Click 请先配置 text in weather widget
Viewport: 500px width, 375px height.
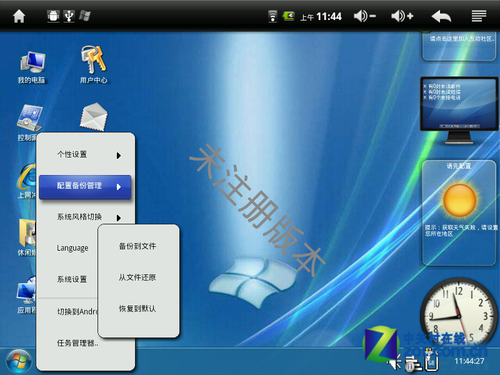459,166
